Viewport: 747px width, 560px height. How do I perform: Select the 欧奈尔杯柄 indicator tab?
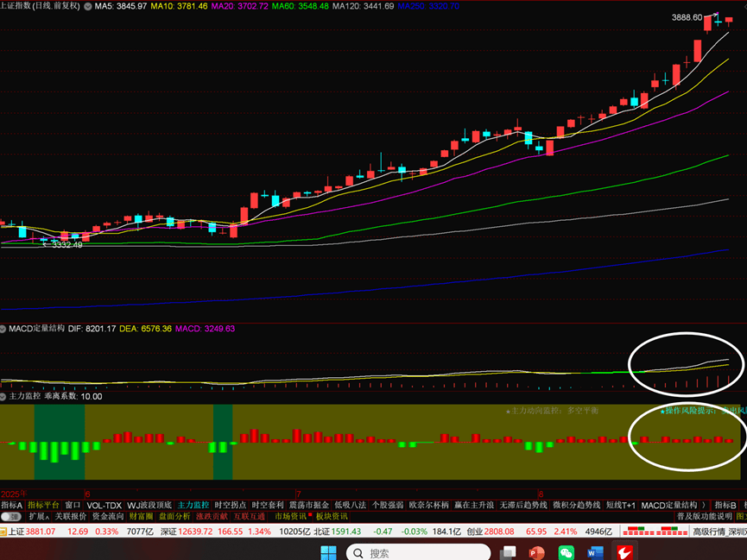pyautogui.click(x=429, y=505)
